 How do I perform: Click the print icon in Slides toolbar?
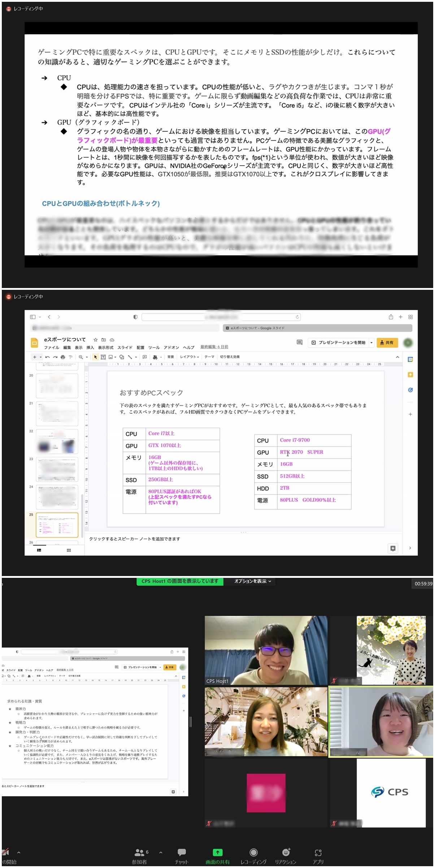(63, 357)
